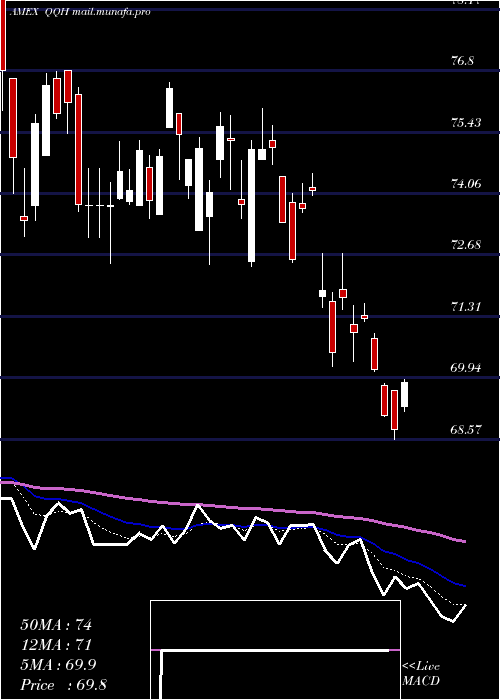Click the last white candlestick near 69.94
500x700 pixels.
tap(404, 395)
